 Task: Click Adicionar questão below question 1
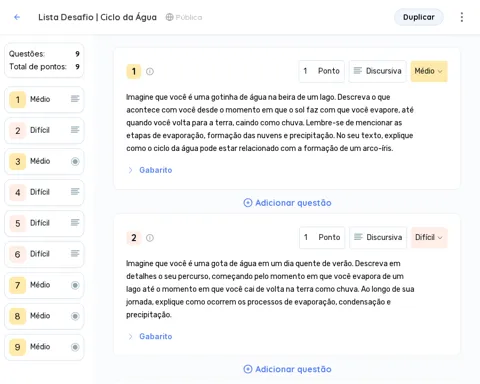pyautogui.click(x=287, y=203)
